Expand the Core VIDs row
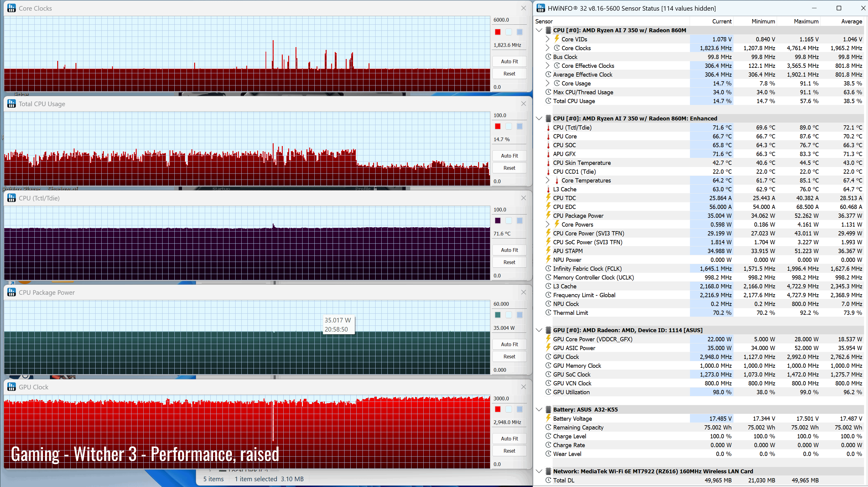The height and width of the screenshot is (487, 868). tap(548, 39)
